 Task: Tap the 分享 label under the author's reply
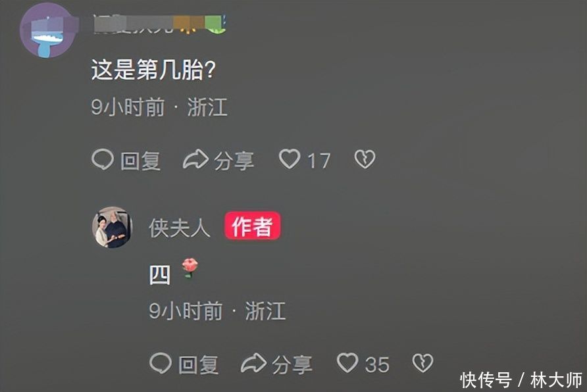pyautogui.click(x=292, y=364)
